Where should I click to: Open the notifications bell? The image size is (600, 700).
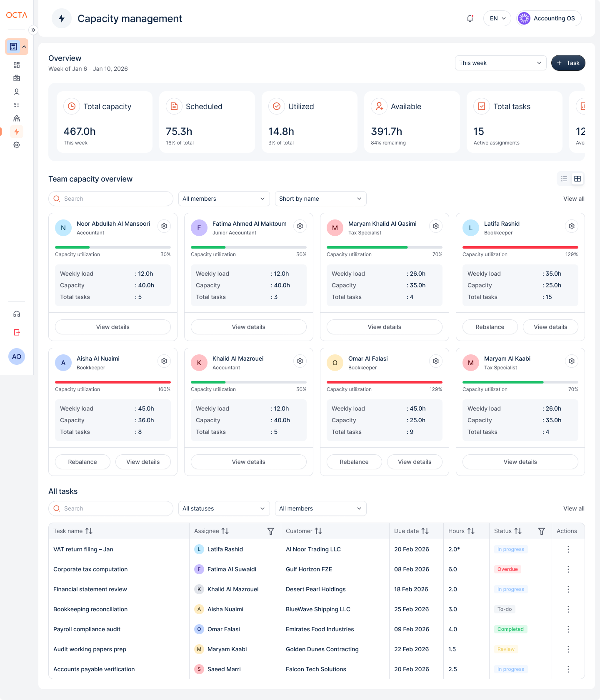(x=470, y=18)
